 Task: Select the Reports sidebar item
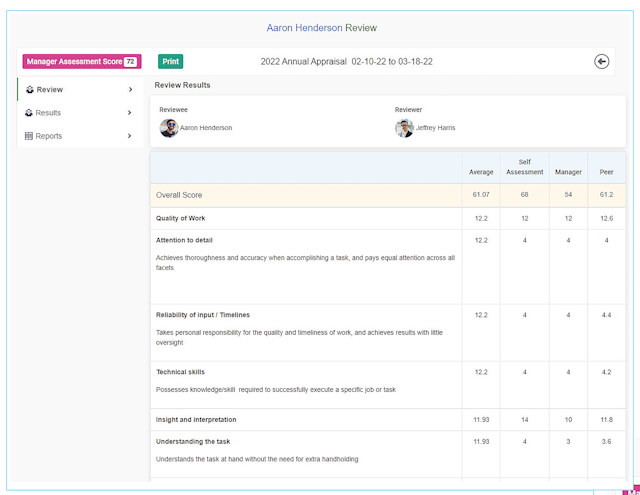coord(80,136)
